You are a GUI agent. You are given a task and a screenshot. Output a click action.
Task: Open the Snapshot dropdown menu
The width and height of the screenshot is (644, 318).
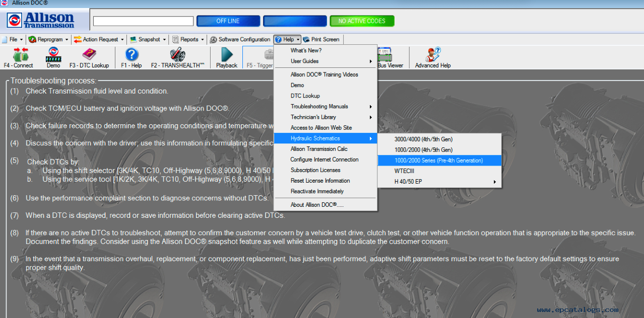click(x=148, y=39)
